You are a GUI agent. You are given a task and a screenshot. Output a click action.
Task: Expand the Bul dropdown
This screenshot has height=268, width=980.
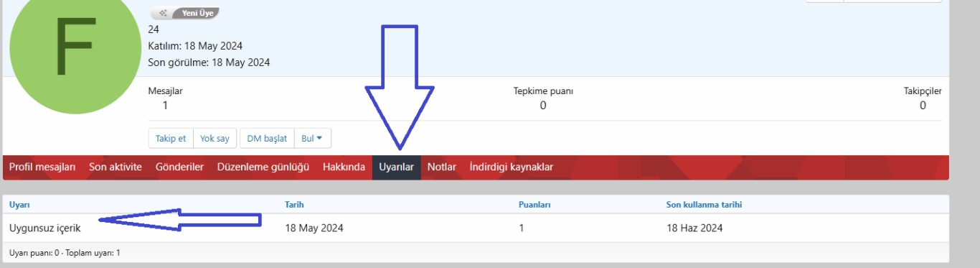tap(312, 139)
